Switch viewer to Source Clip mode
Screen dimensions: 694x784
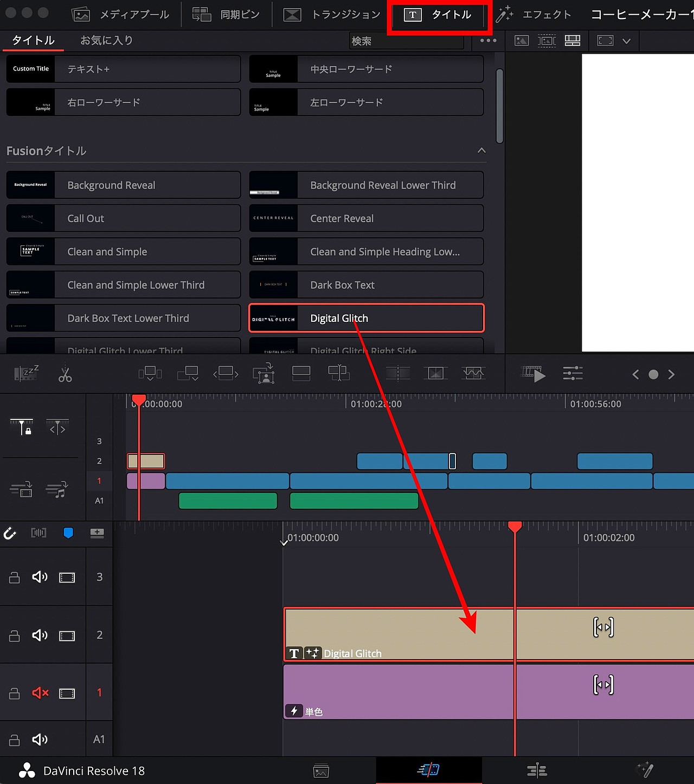[x=522, y=41]
